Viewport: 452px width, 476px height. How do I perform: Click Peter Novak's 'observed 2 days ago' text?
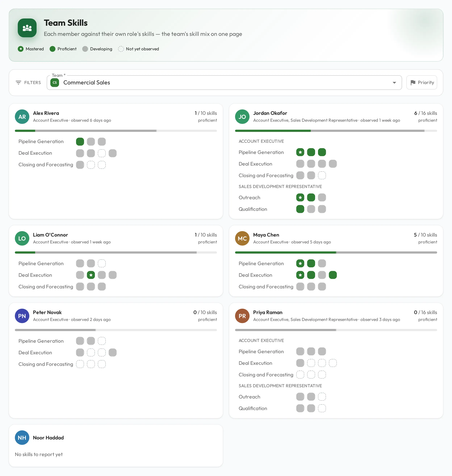[91, 320]
